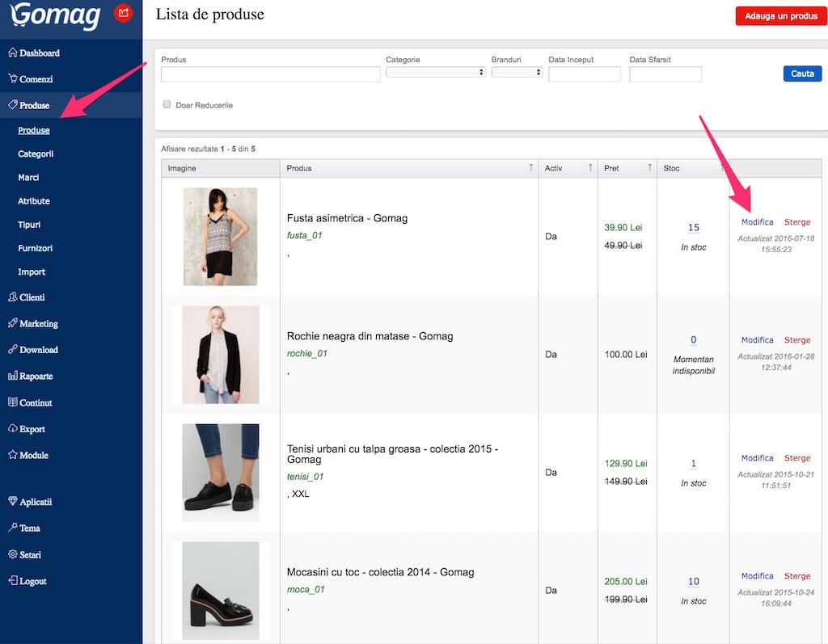Viewport: 828px width, 644px height.
Task: Click Sterge for Rochie neagra din matase
Action: coord(796,340)
